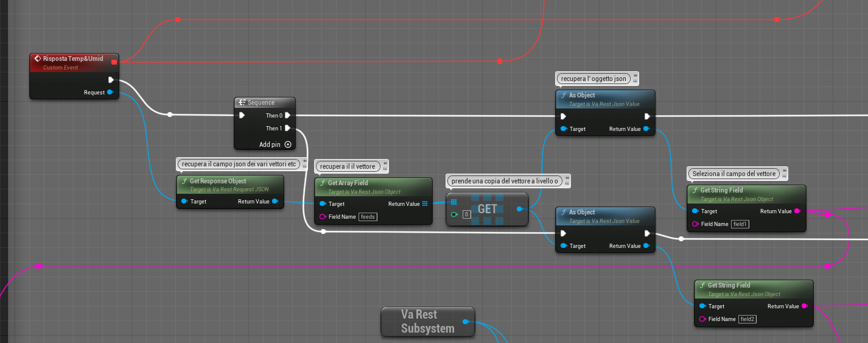Edit the index value 0 on GET node

pos(466,214)
